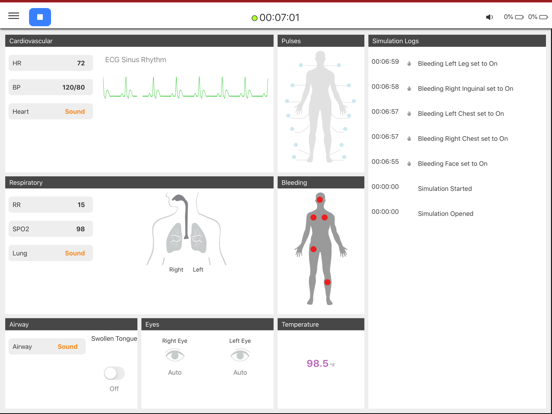
Task: Click the speaker volume icon
Action: click(x=489, y=17)
